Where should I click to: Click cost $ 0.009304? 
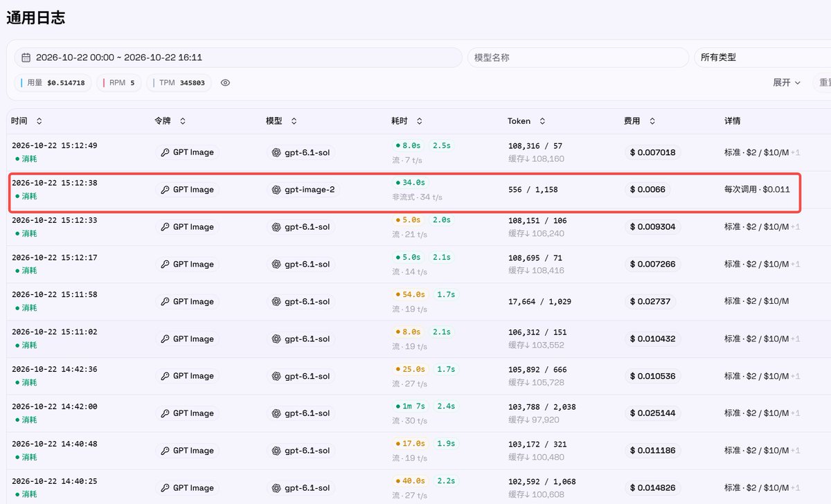pyautogui.click(x=652, y=227)
